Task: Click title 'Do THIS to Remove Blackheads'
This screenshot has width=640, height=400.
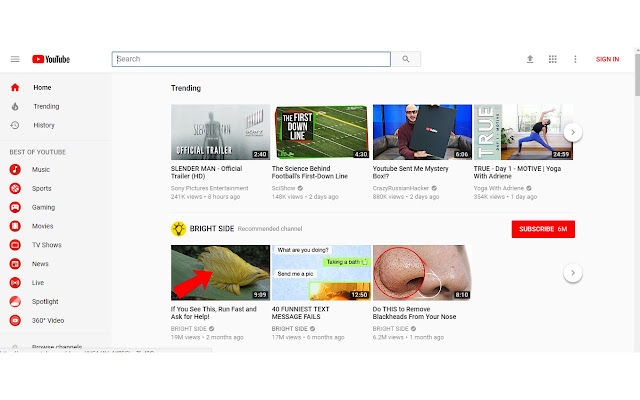Action: (414, 313)
